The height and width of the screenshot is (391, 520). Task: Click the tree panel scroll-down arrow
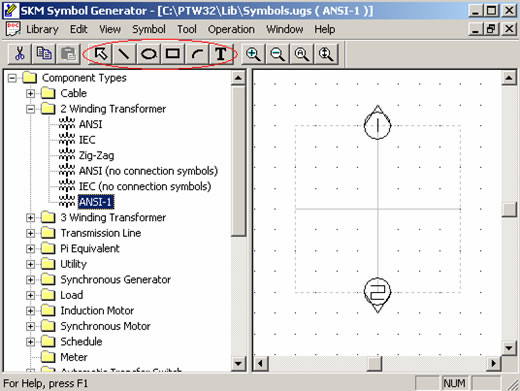pos(238,363)
